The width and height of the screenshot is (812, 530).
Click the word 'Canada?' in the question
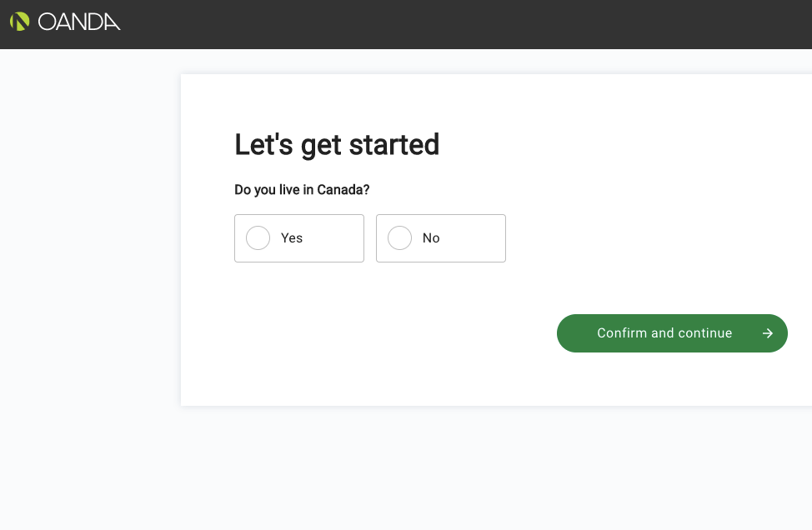point(343,190)
